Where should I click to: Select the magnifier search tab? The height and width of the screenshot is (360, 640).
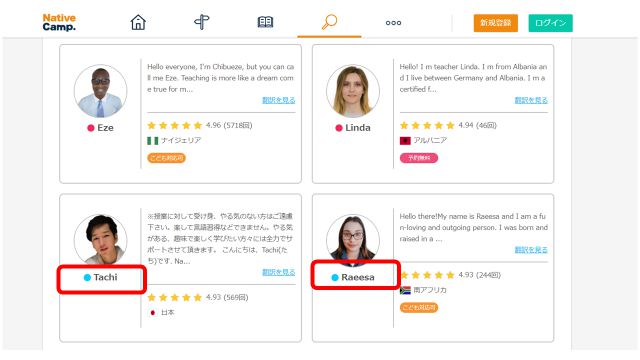click(329, 22)
